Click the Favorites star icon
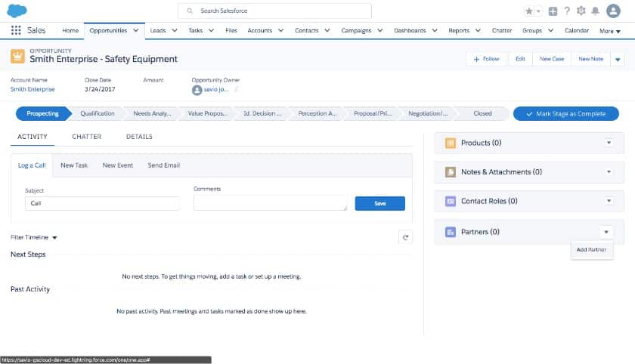This screenshot has width=635, height=364. [529, 11]
